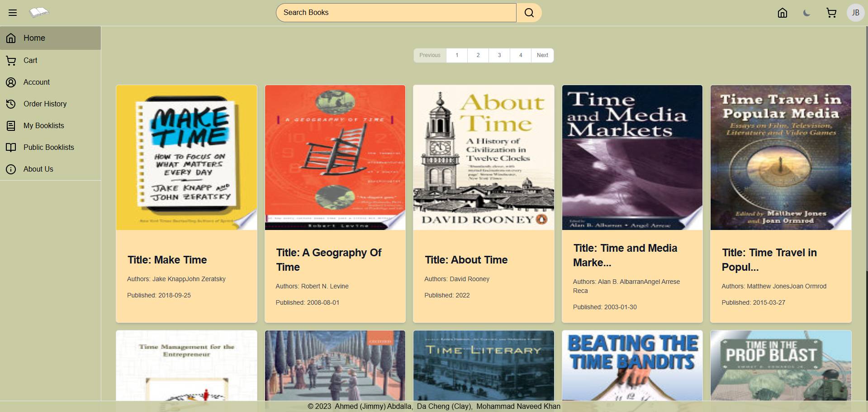Open A Geography of Time cover
Viewport: 868px width, 412px height.
pyautogui.click(x=335, y=158)
